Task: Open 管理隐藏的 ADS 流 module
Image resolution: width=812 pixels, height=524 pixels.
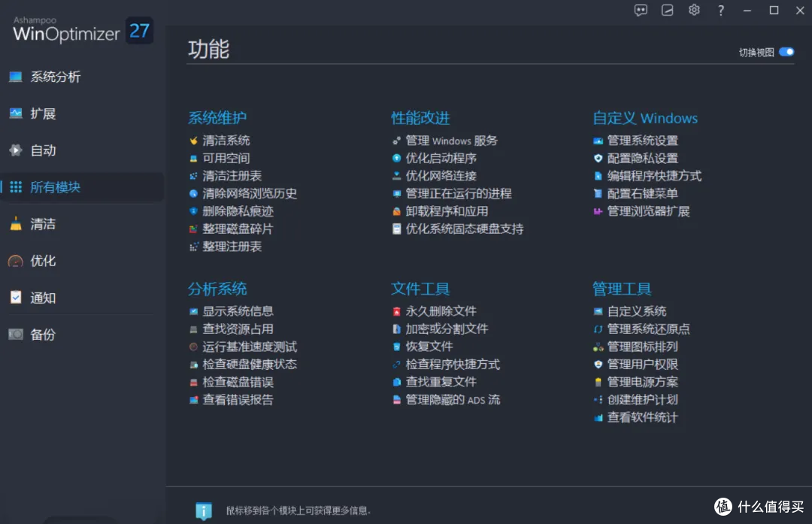Action: click(x=446, y=400)
